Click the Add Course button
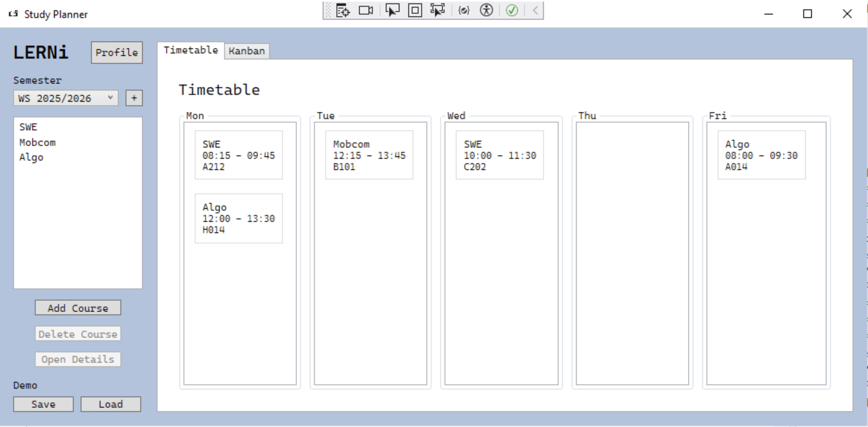The width and height of the screenshot is (868, 427). coord(78,307)
